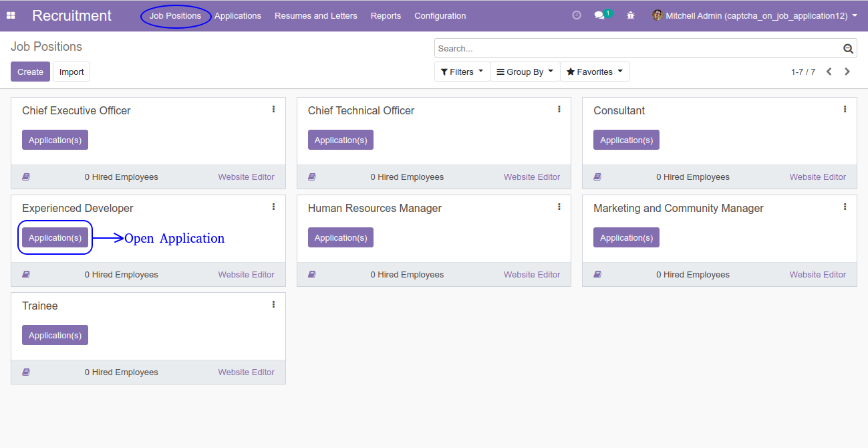Expand the Filters dropdown
The width and height of the screenshot is (868, 448).
pyautogui.click(x=462, y=72)
